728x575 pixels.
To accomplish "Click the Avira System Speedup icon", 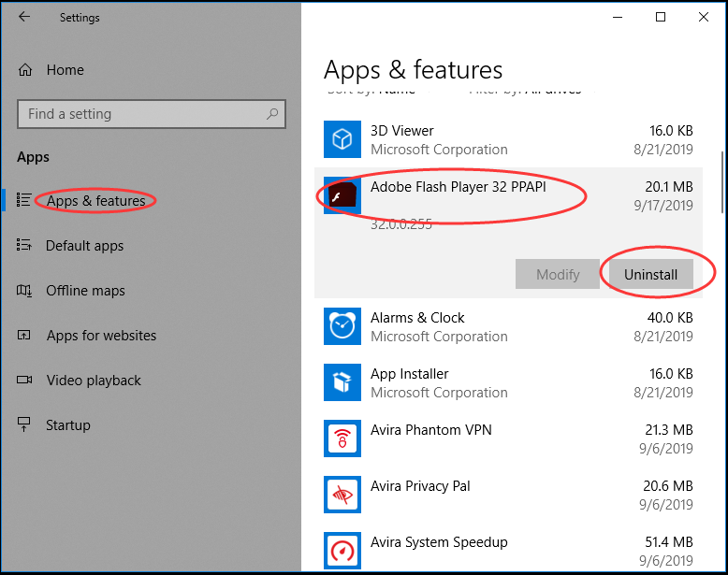I will (x=342, y=551).
